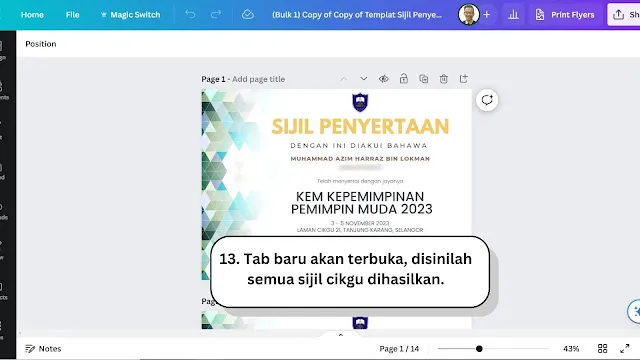Open the Home menu

pyautogui.click(x=32, y=15)
